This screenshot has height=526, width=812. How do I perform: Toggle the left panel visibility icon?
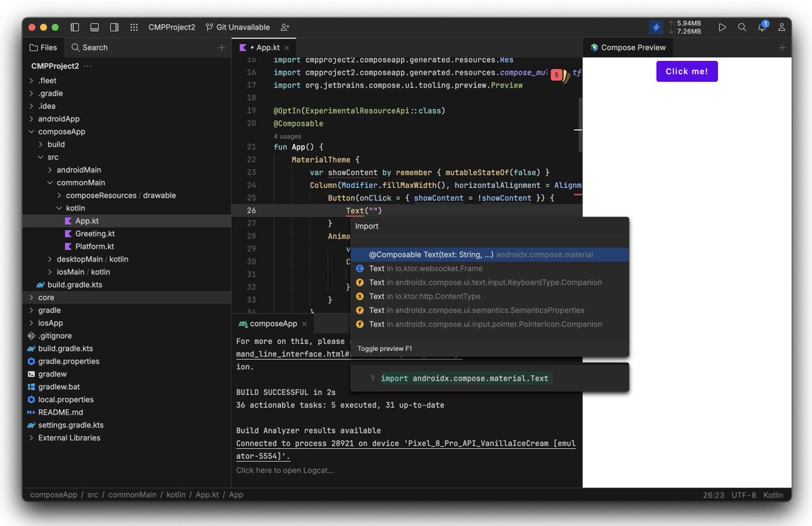[x=75, y=27]
